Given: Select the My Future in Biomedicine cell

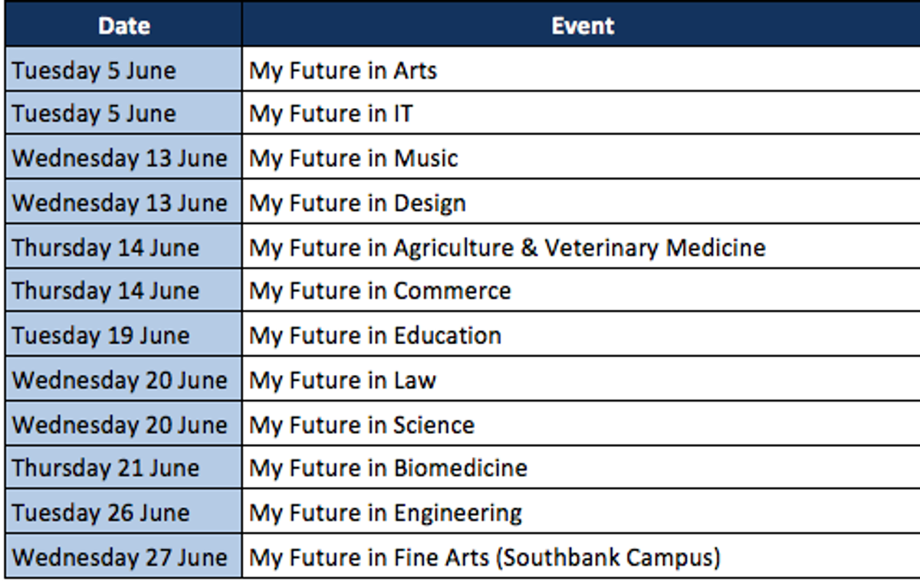Looking at the screenshot, I should point(581,468).
